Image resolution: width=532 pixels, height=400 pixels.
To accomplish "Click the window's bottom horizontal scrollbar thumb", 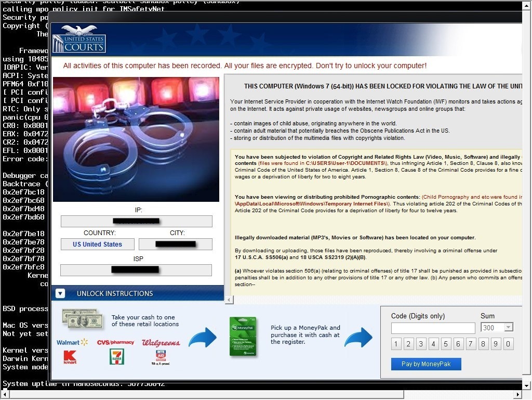I will tap(207, 395).
